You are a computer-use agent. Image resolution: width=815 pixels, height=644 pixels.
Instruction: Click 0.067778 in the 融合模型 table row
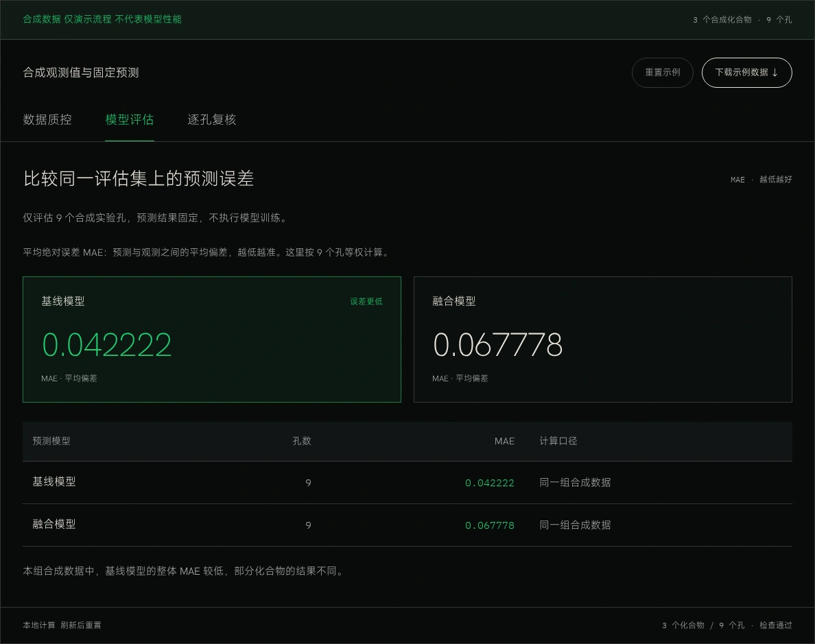[x=490, y=525]
